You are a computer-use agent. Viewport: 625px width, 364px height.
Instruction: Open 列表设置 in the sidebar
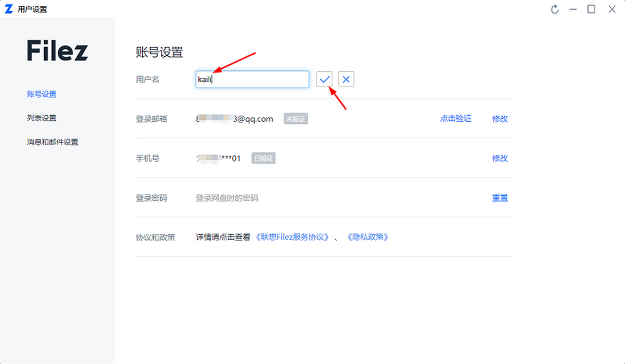tap(42, 118)
